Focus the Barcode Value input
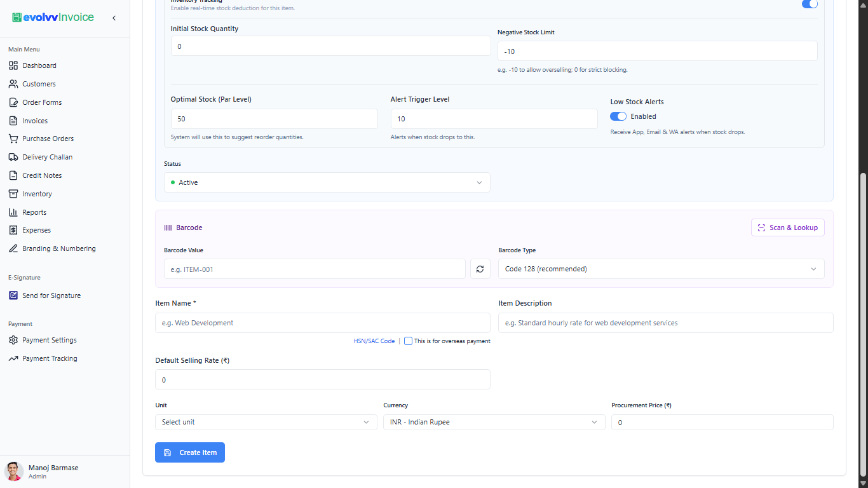This screenshot has width=868, height=488. [315, 269]
